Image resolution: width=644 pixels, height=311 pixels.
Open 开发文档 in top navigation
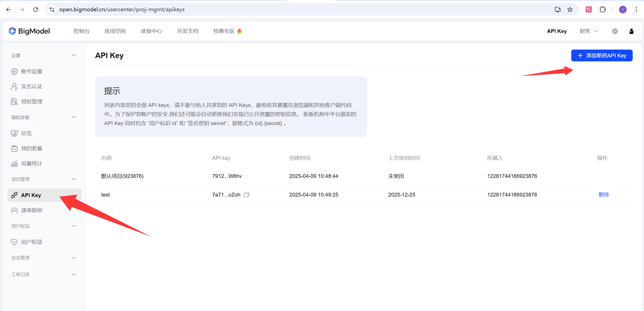pyautogui.click(x=188, y=31)
